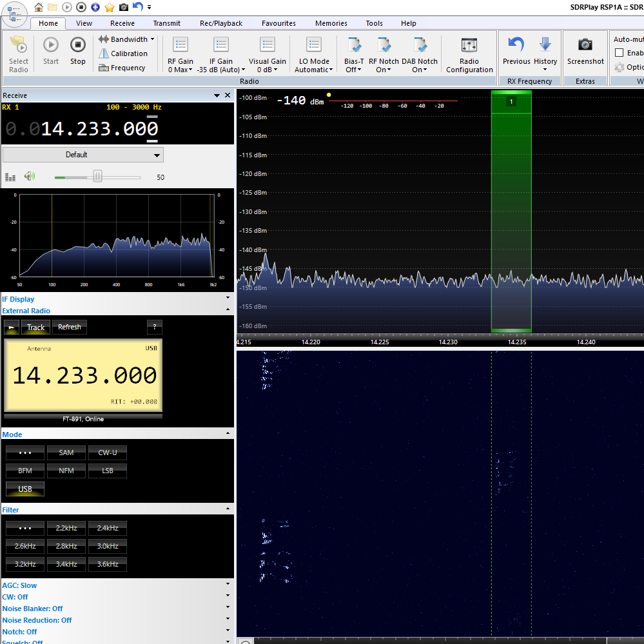Take a Screenshot via Extras

tap(585, 51)
